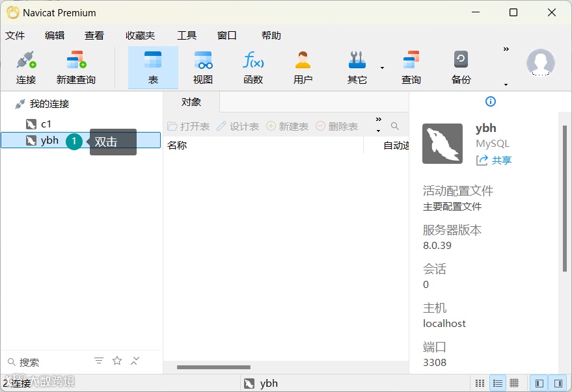Click the 8.0.39 server version value
The height and width of the screenshot is (392, 572).
coord(437,246)
